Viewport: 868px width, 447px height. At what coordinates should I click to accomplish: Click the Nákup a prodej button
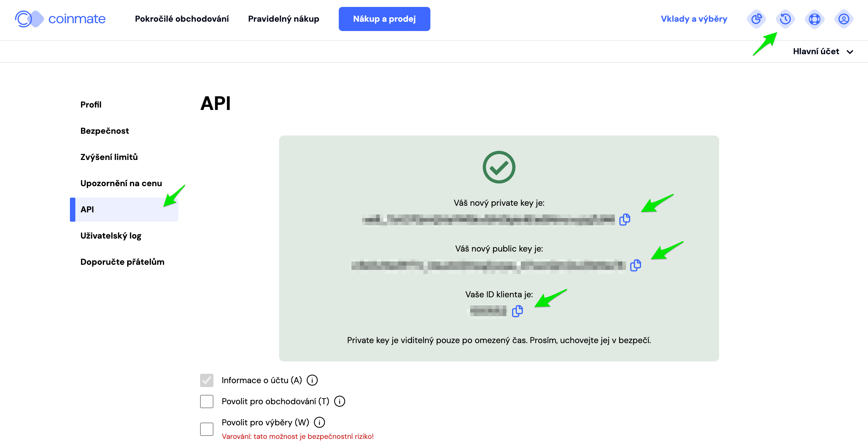tap(384, 19)
